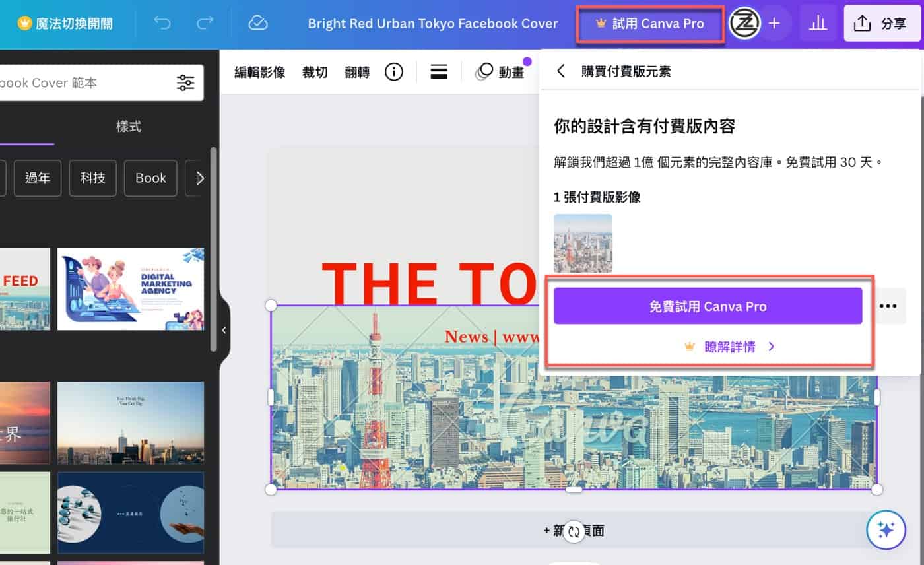
Task: Click the image's bottom-right corner handle
Action: (876, 489)
